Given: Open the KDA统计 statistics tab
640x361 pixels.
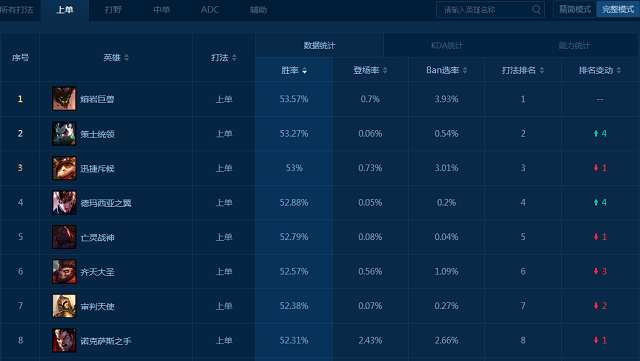Looking at the screenshot, I should (447, 45).
